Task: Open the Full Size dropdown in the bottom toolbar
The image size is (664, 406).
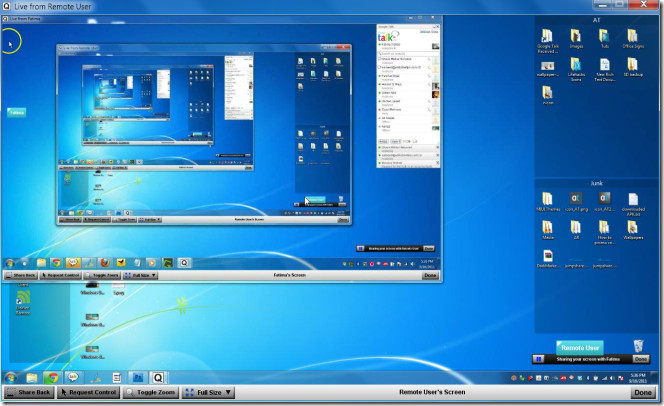Action: pos(208,392)
